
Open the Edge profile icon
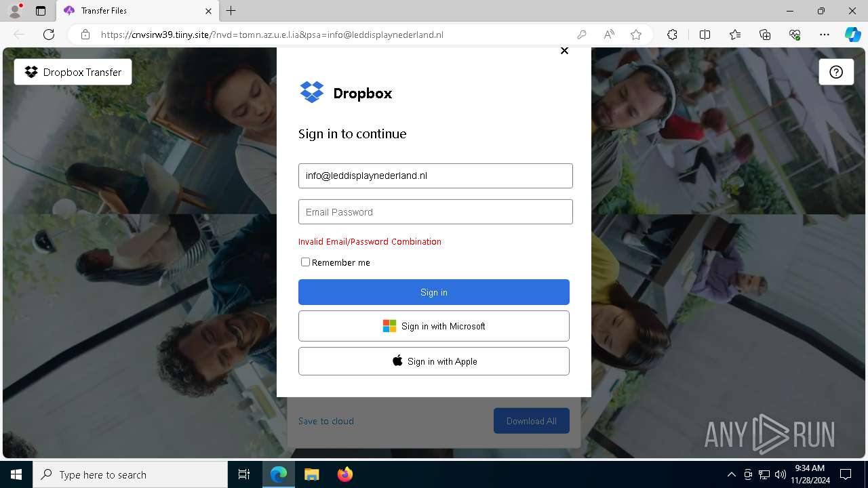(x=15, y=11)
